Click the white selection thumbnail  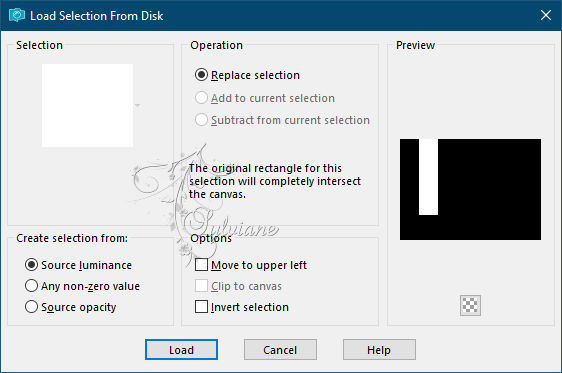point(87,105)
